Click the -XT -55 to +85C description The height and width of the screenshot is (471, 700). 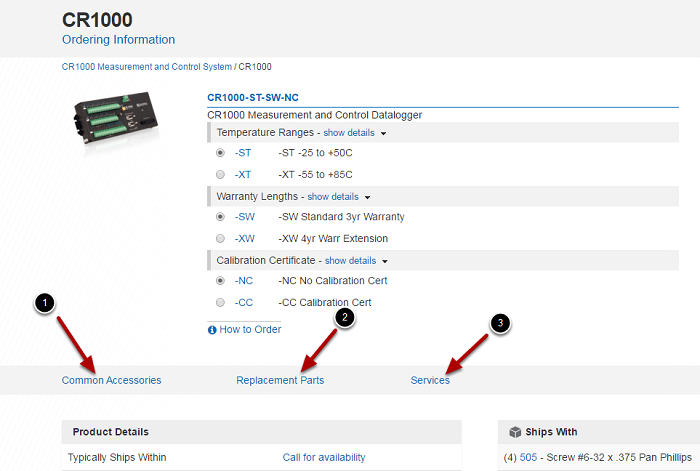tap(315, 175)
